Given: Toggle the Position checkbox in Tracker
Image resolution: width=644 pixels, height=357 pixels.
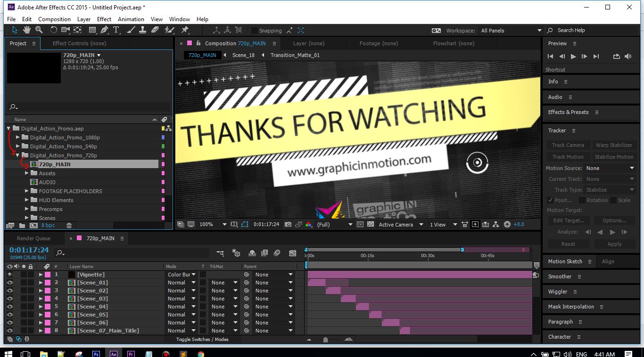Looking at the screenshot, I should coord(550,200).
